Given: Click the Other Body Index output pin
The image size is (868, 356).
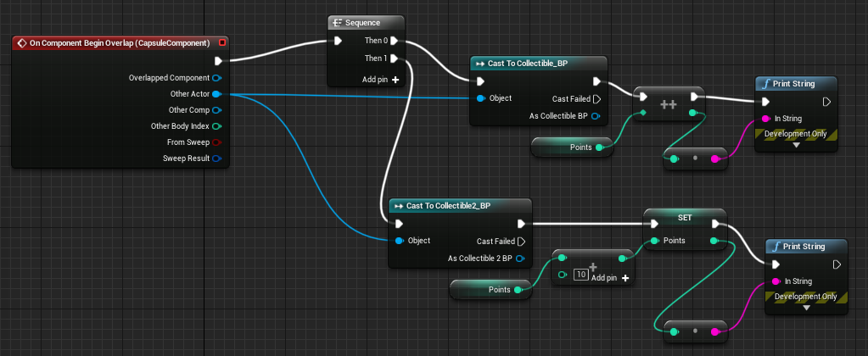Looking at the screenshot, I should pos(216,126).
